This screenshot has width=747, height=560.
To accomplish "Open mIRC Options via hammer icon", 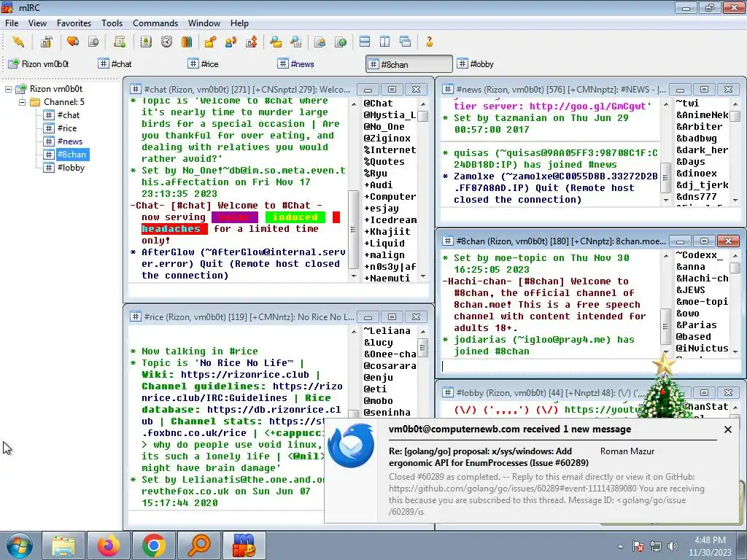I will point(46,42).
